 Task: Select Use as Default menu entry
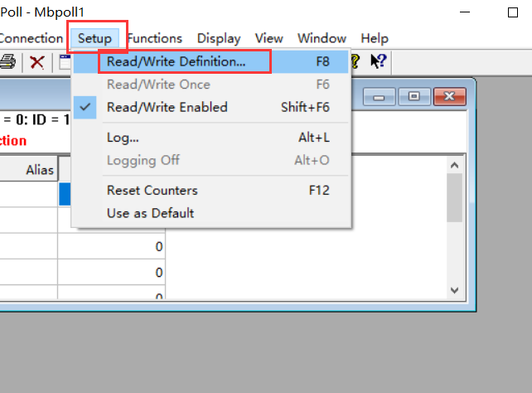tap(211, 213)
